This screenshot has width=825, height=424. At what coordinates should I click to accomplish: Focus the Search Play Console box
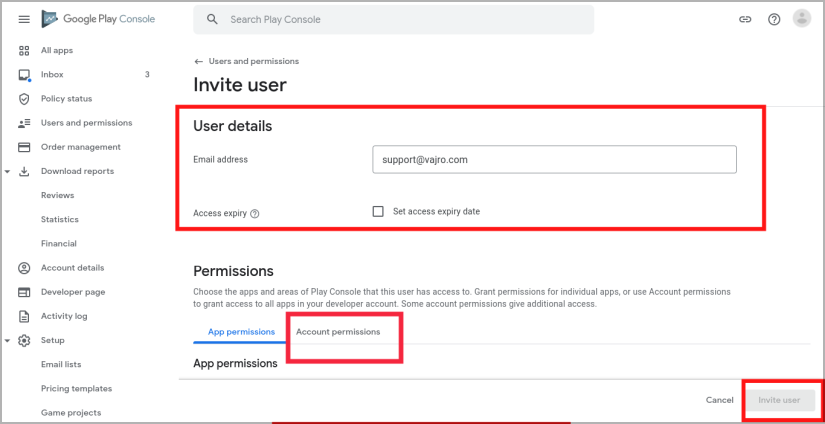click(x=394, y=19)
